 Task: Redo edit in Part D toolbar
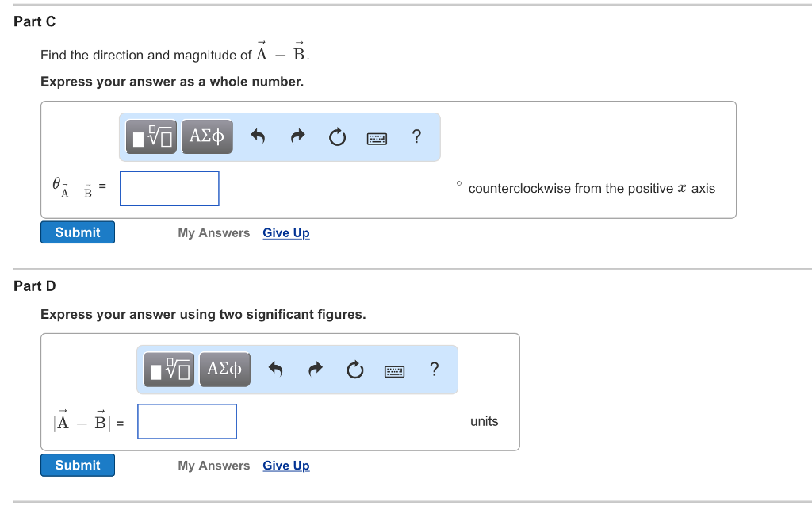coord(315,370)
